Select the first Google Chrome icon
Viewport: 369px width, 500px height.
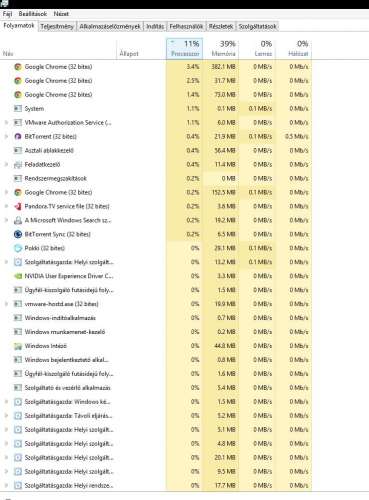point(18,67)
